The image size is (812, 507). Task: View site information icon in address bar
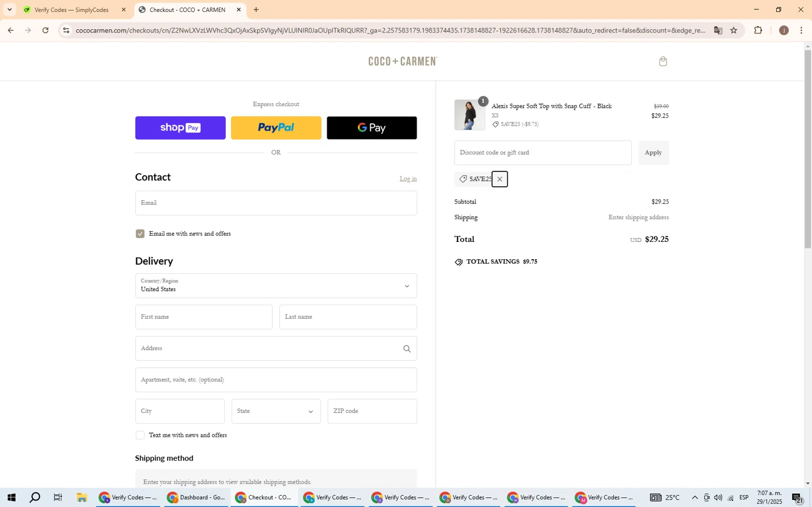[66, 30]
